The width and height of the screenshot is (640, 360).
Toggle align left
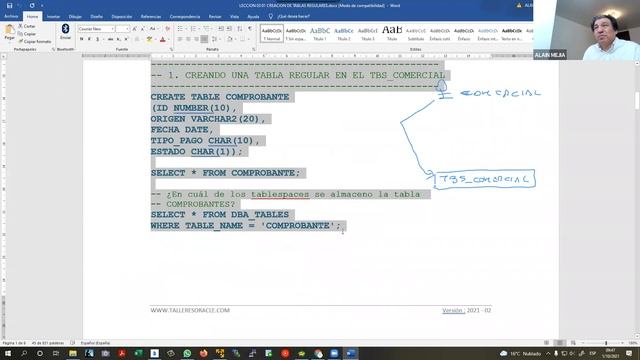[x=180, y=40]
